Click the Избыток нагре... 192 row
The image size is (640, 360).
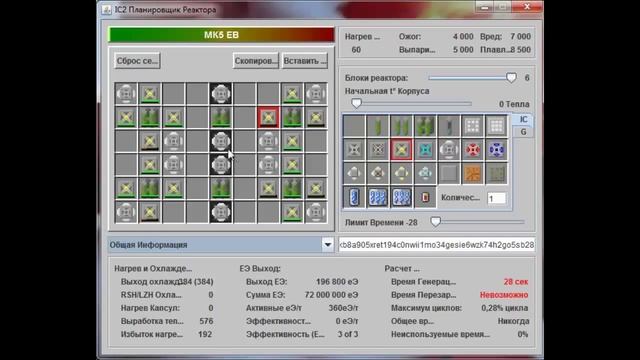click(166, 334)
